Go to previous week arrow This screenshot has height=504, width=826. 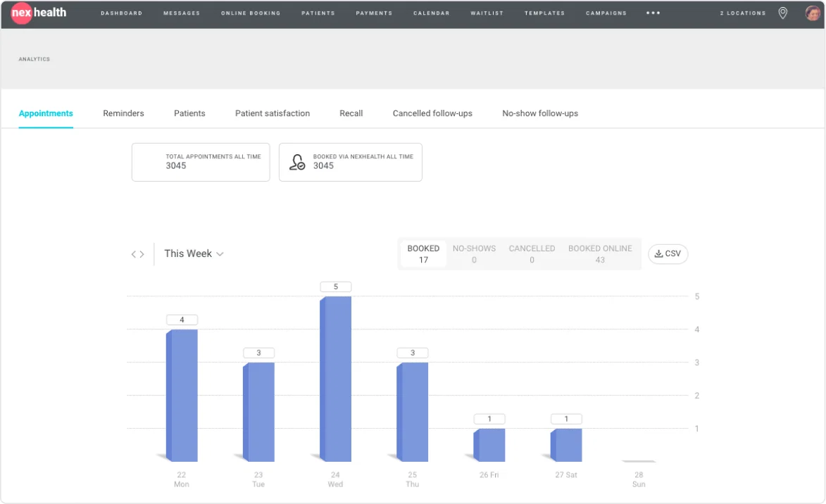click(x=134, y=254)
